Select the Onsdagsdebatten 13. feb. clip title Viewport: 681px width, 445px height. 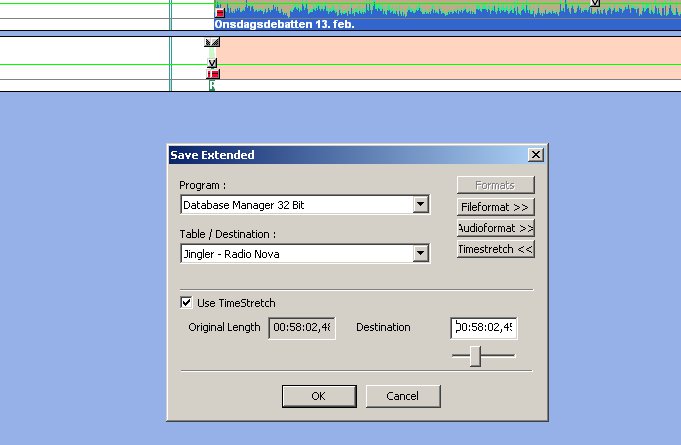tap(284, 24)
